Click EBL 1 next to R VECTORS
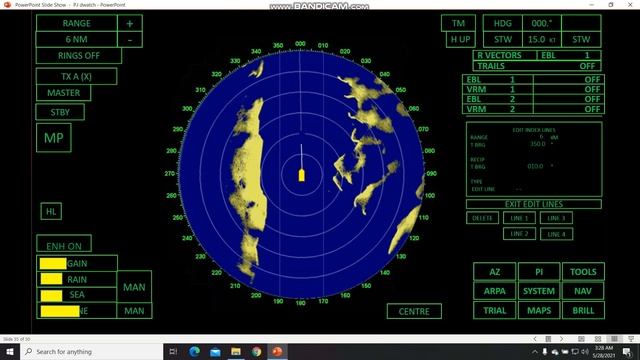 pos(569,55)
